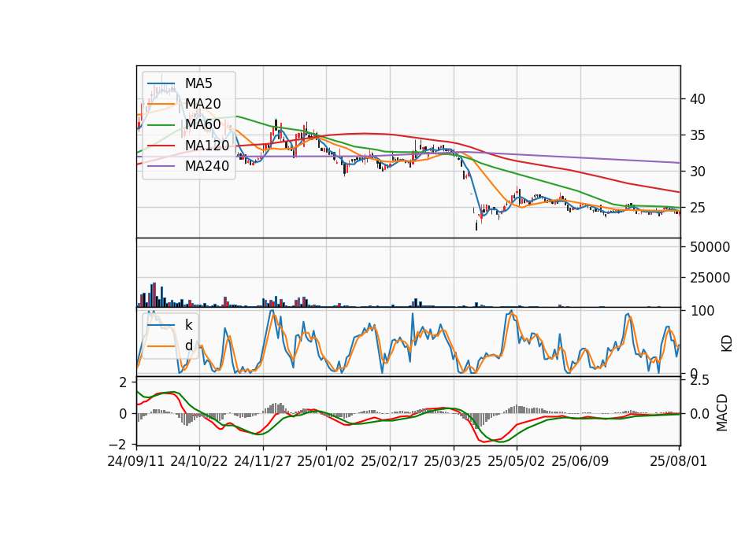
Task: Click the price axis value 30
Action: [698, 172]
